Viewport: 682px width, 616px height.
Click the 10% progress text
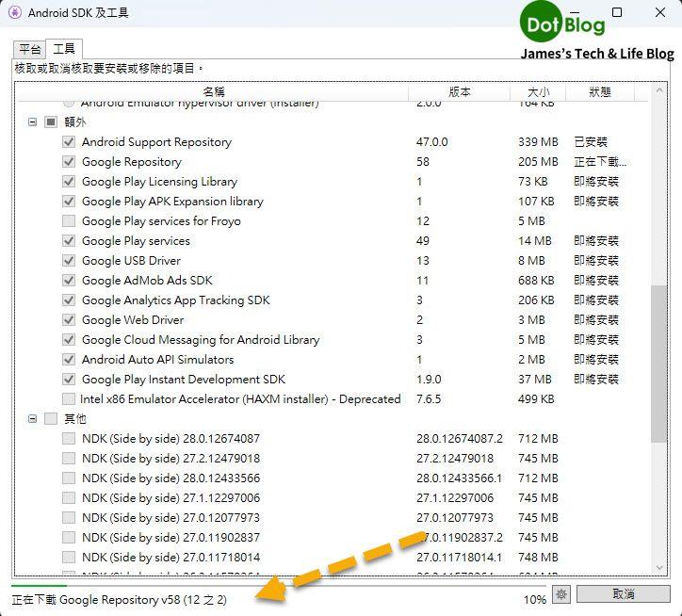pyautogui.click(x=534, y=600)
